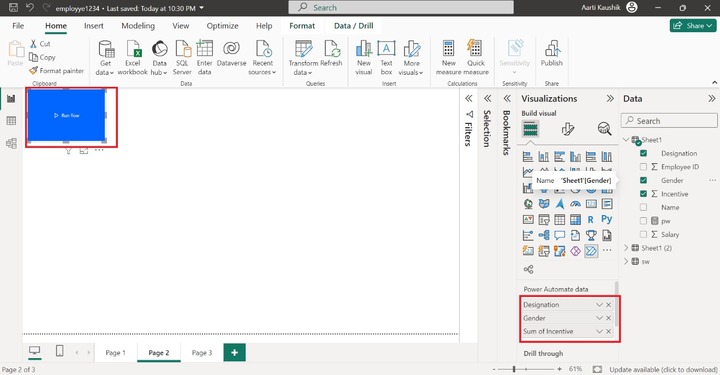Uncheck the Incentive field
The width and height of the screenshot is (720, 375).
[x=643, y=194]
